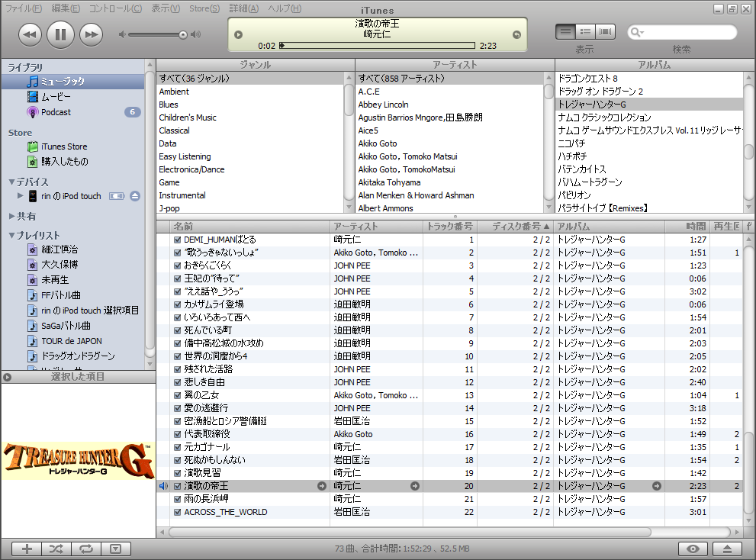Screen dimensions: 756x560
Task: Open the FFバトル曲 playlist
Action: [x=72, y=295]
